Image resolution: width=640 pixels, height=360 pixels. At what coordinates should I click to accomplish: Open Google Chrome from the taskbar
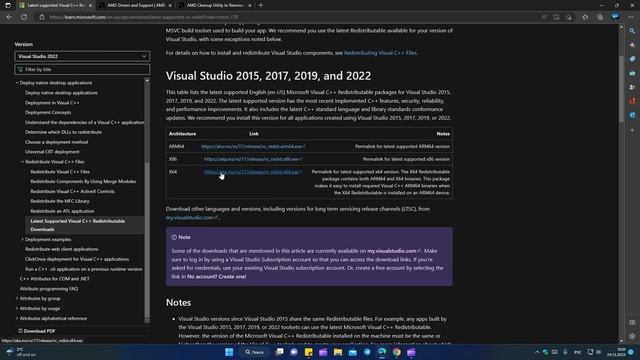coord(397,352)
